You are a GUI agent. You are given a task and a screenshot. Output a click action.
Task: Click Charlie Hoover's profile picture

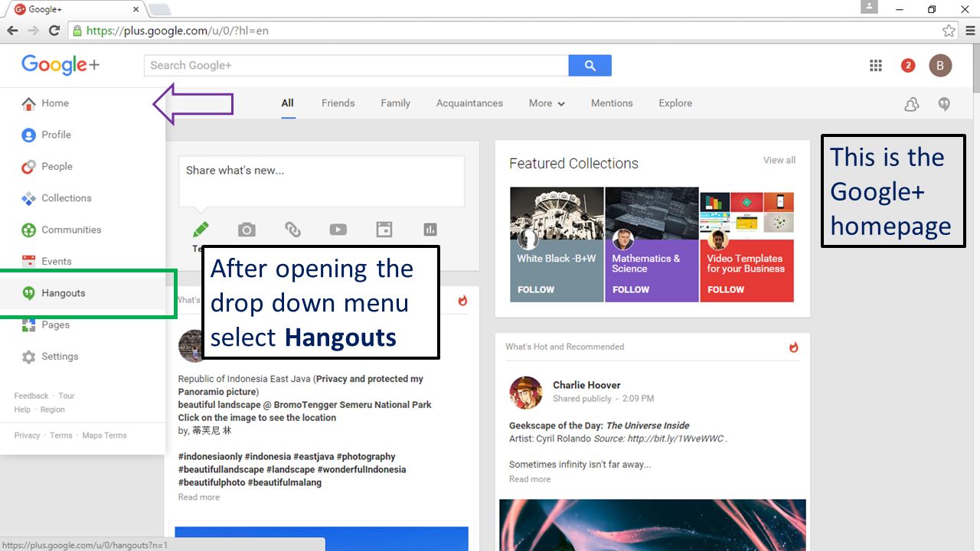[x=526, y=393]
